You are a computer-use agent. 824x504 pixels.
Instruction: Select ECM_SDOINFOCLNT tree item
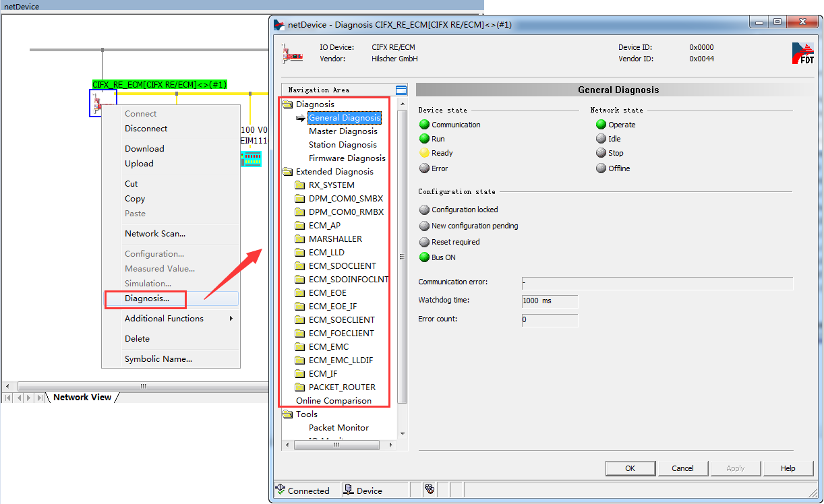349,280
